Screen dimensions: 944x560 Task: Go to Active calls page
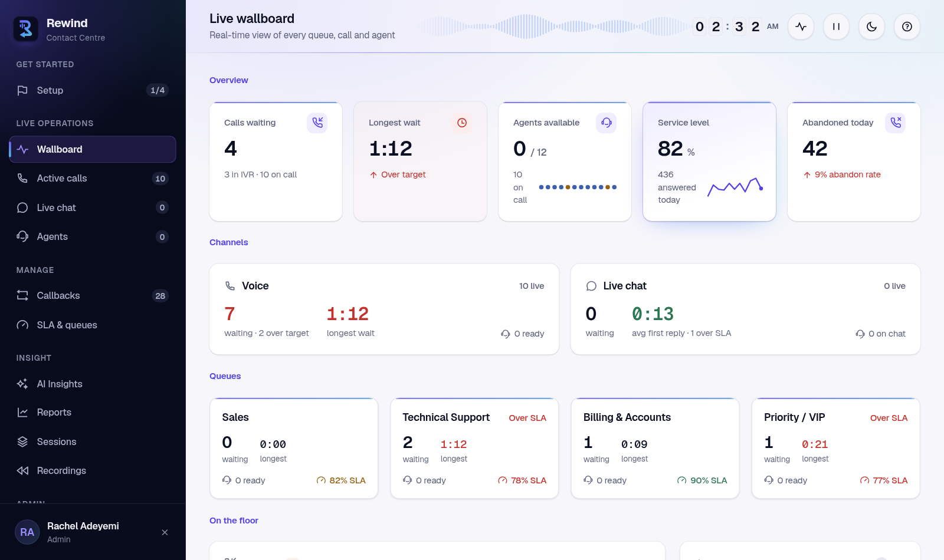click(93, 178)
